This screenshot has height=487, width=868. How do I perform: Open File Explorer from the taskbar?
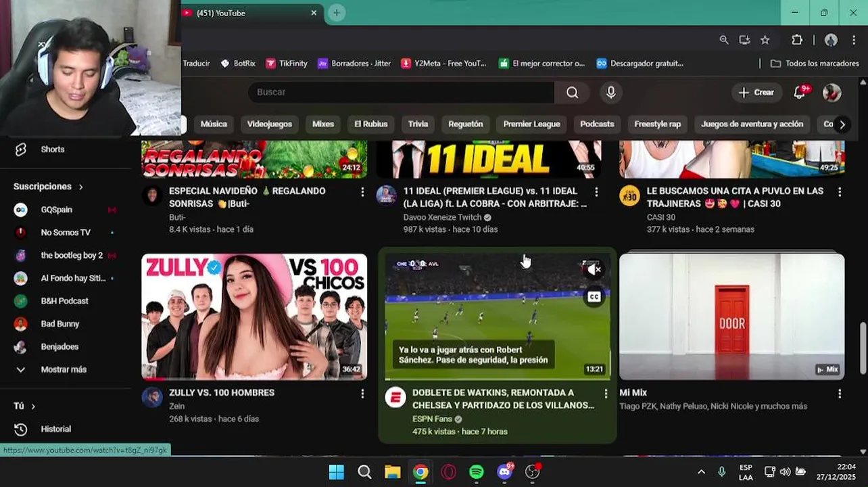392,472
